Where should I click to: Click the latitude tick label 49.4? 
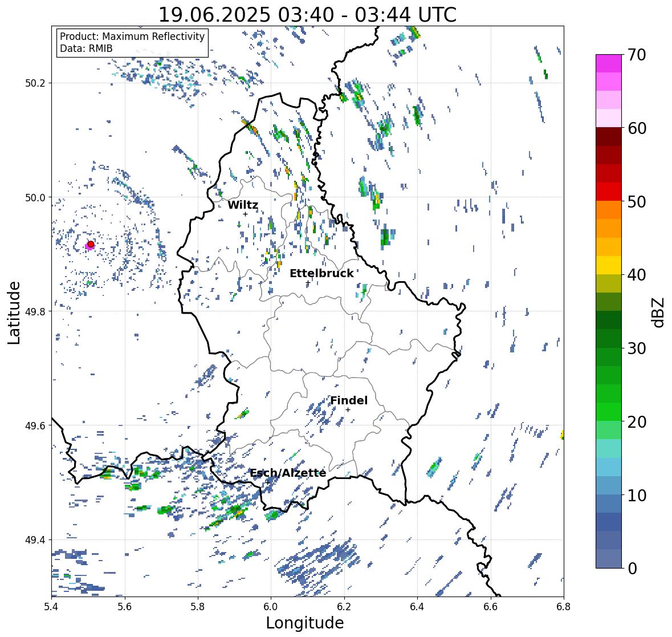[36, 540]
